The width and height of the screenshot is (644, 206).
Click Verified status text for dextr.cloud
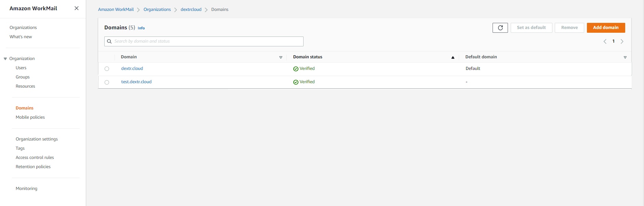pos(307,69)
